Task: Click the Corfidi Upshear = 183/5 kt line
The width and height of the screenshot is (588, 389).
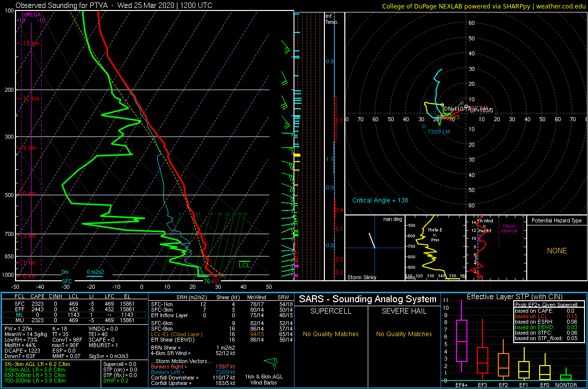Action: pos(193,383)
